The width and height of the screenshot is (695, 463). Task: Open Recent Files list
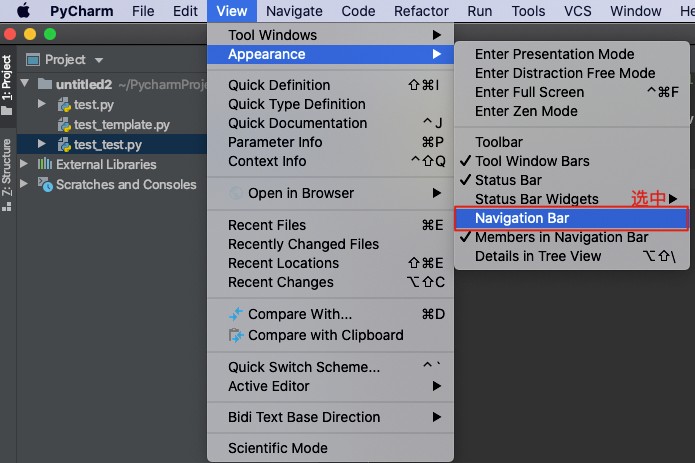(330, 225)
